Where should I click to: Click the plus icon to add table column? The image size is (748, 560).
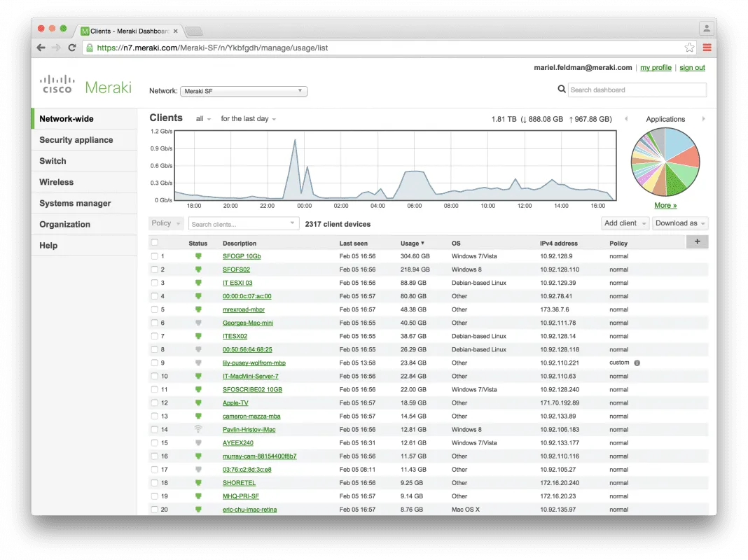click(x=697, y=241)
